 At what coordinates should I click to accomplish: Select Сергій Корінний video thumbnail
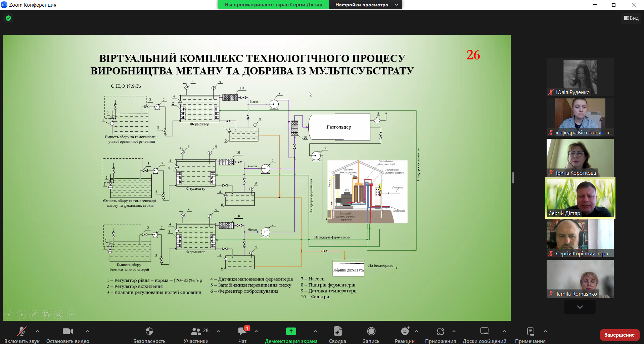[580, 239]
